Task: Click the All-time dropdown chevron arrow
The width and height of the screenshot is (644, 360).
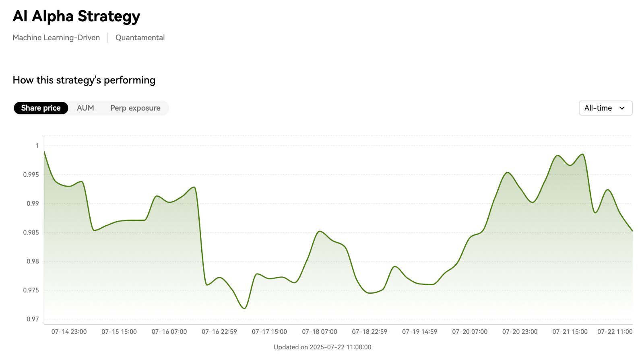Action: pyautogui.click(x=622, y=108)
